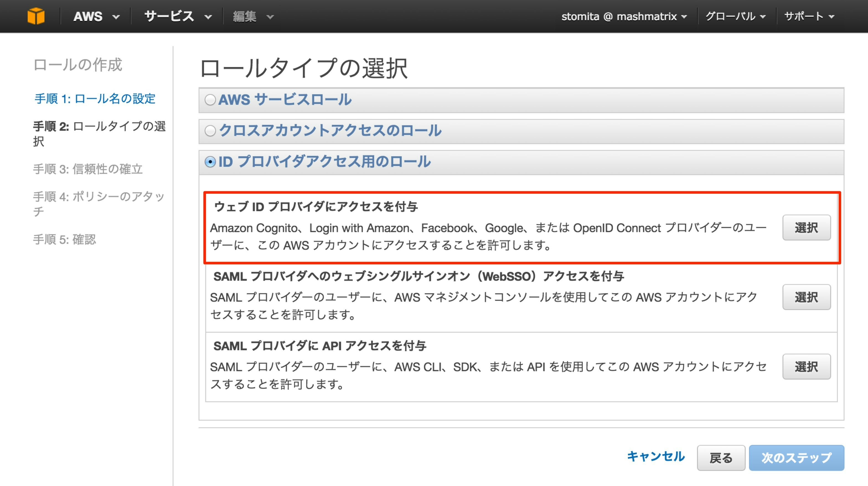Select the クロスアカウントアクセスのロール radio button

[210, 131]
